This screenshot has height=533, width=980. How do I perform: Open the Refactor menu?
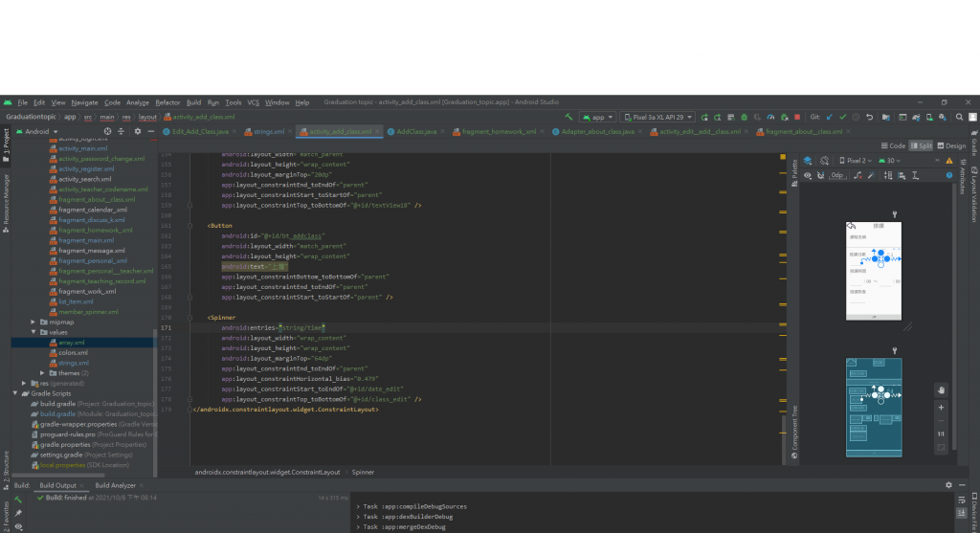tap(167, 102)
